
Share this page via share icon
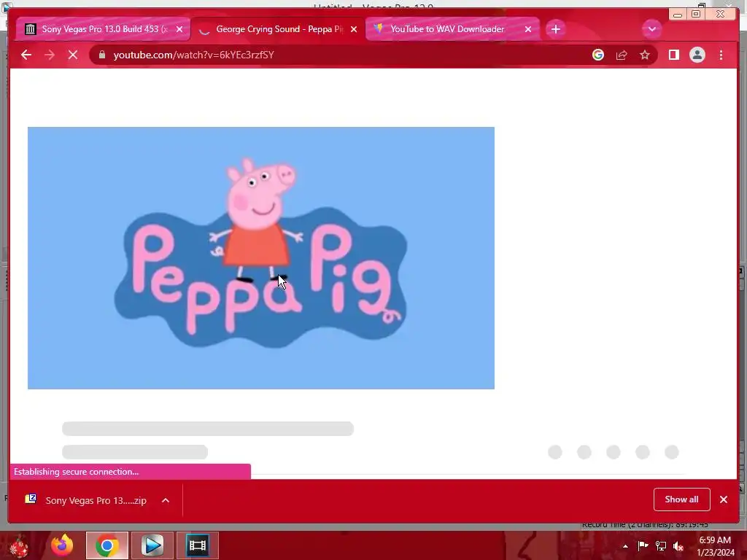622,55
